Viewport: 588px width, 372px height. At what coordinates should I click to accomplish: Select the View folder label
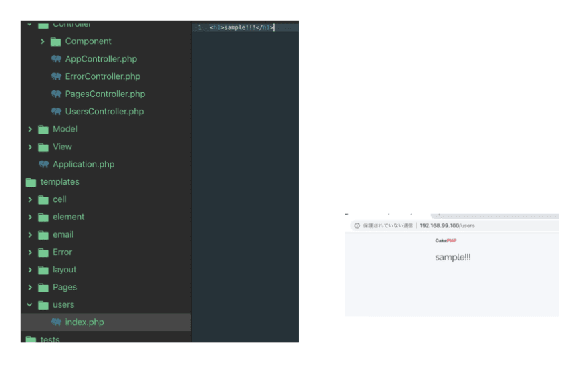click(x=62, y=147)
